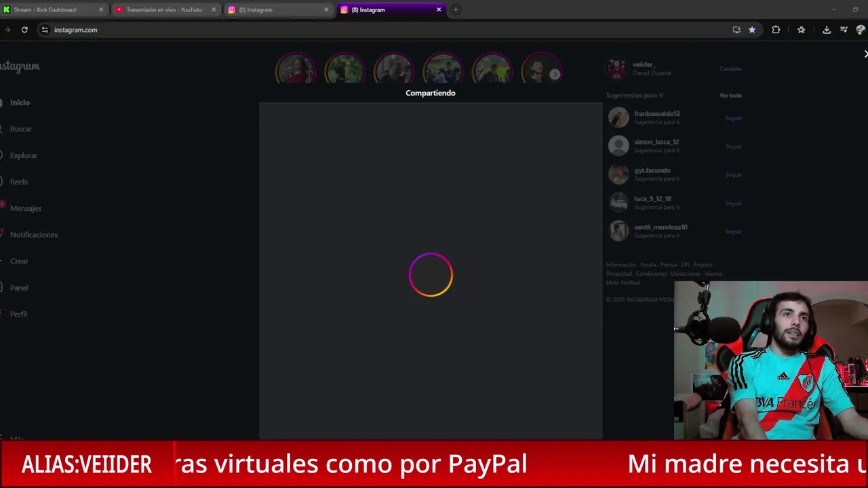Viewport: 868px width, 488px height.
Task: Open the santii_mendoza10 username link
Action: click(x=660, y=228)
